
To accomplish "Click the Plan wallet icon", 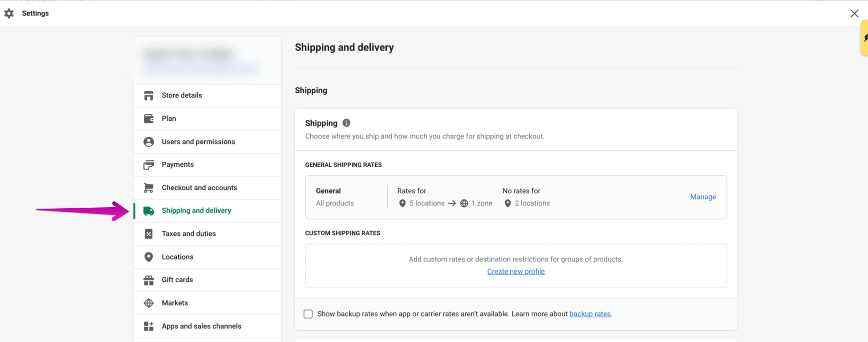I will 149,119.
